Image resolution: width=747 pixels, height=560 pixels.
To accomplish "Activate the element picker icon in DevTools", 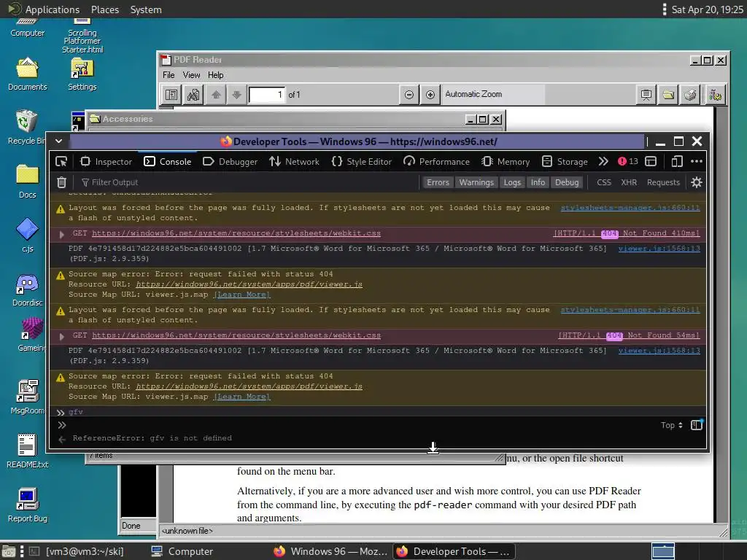I will pos(61,161).
